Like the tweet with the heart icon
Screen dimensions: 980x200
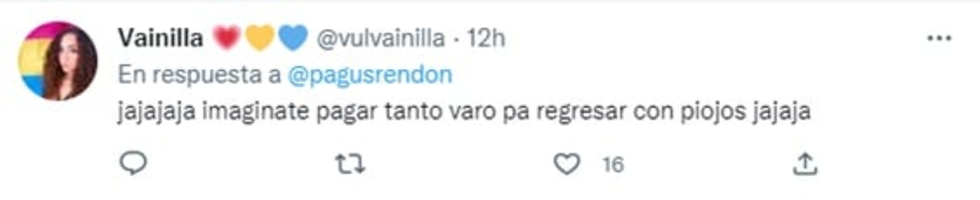point(567,164)
